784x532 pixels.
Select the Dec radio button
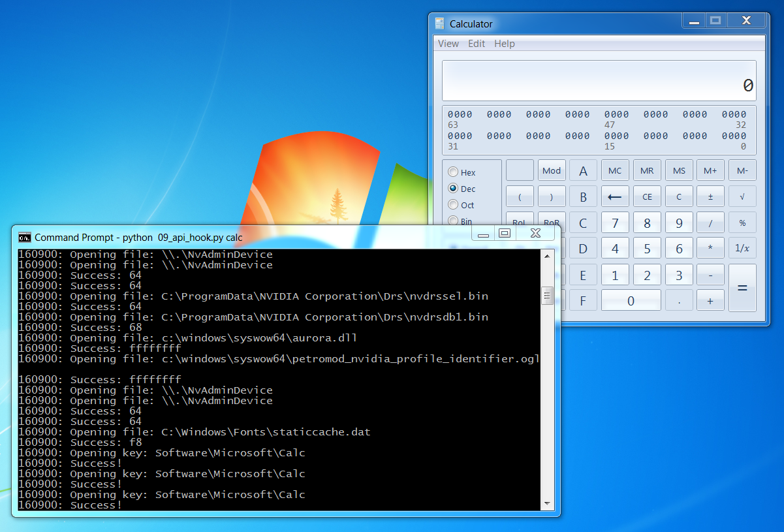click(x=462, y=189)
